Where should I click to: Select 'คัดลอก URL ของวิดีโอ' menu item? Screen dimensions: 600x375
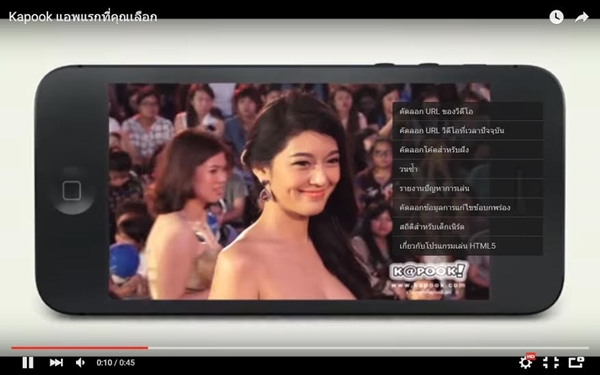(x=468, y=111)
